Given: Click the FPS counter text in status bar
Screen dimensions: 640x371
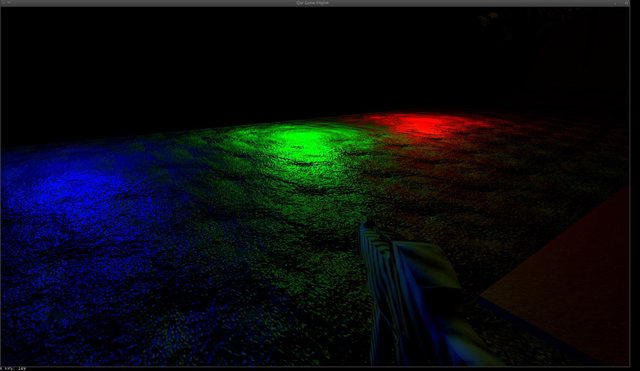Looking at the screenshot, I should point(14,369).
